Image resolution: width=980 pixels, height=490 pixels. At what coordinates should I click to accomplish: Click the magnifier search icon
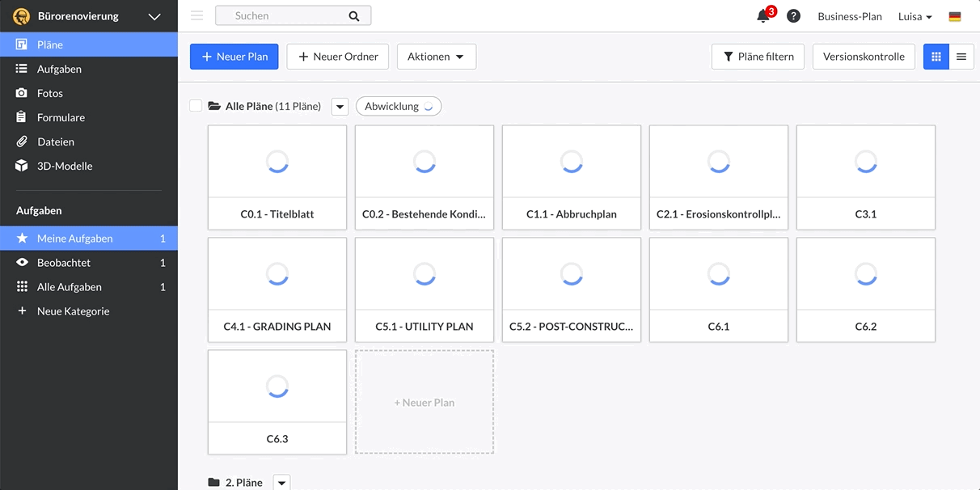[x=354, y=15]
